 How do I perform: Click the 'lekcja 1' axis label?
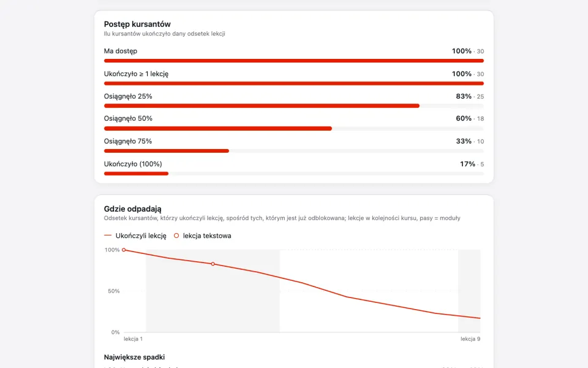(133, 339)
